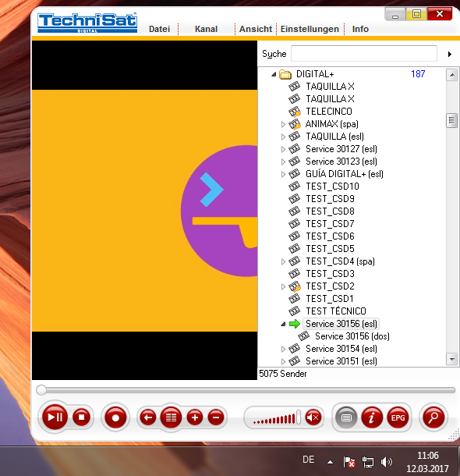Image resolution: width=460 pixels, height=476 pixels.
Task: Open the Info menu
Action: pos(360,29)
